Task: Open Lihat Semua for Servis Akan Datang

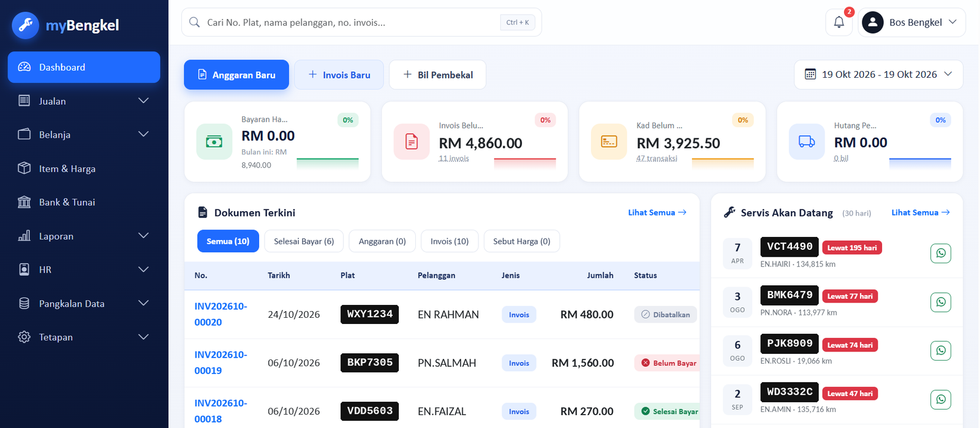Action: tap(921, 212)
